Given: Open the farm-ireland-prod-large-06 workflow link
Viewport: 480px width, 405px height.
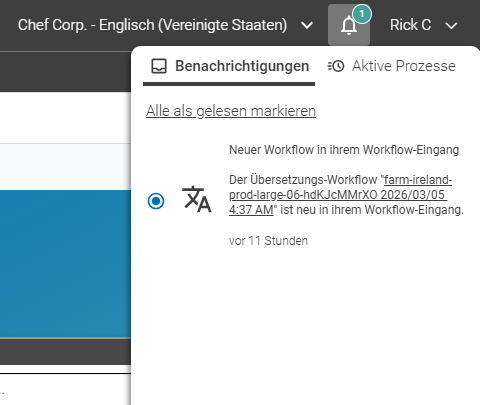Looking at the screenshot, I should click(x=340, y=195).
